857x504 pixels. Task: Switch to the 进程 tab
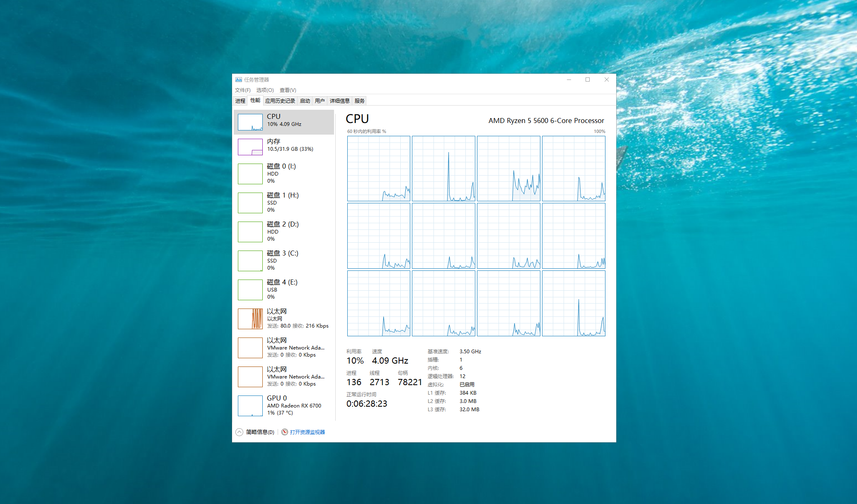240,101
